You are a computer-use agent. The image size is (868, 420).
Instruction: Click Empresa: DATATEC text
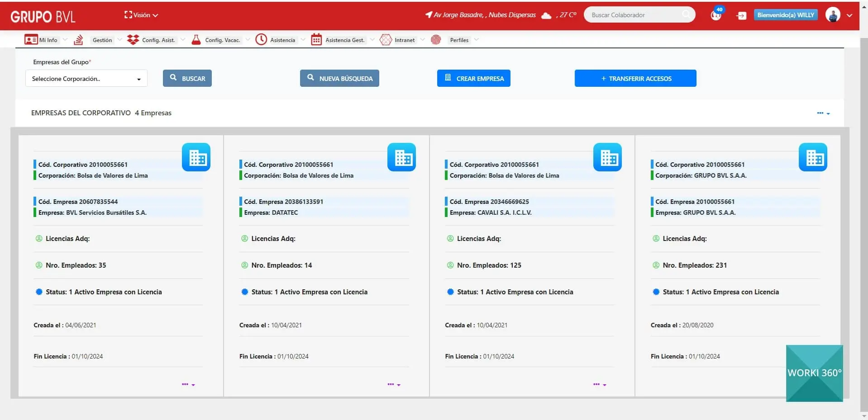click(x=271, y=212)
